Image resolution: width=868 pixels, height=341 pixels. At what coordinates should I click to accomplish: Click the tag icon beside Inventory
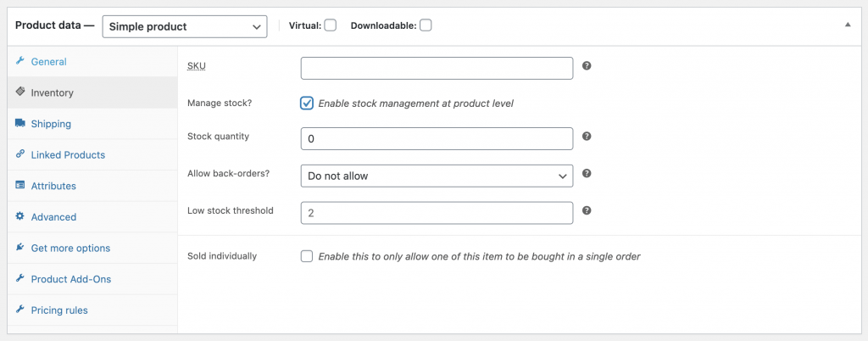pos(20,92)
